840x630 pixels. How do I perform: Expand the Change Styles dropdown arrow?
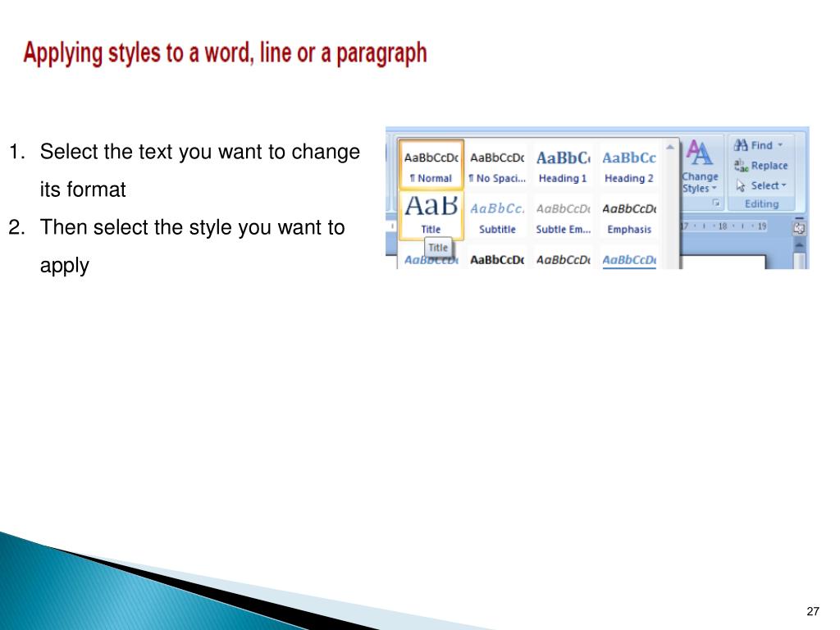coord(714,188)
